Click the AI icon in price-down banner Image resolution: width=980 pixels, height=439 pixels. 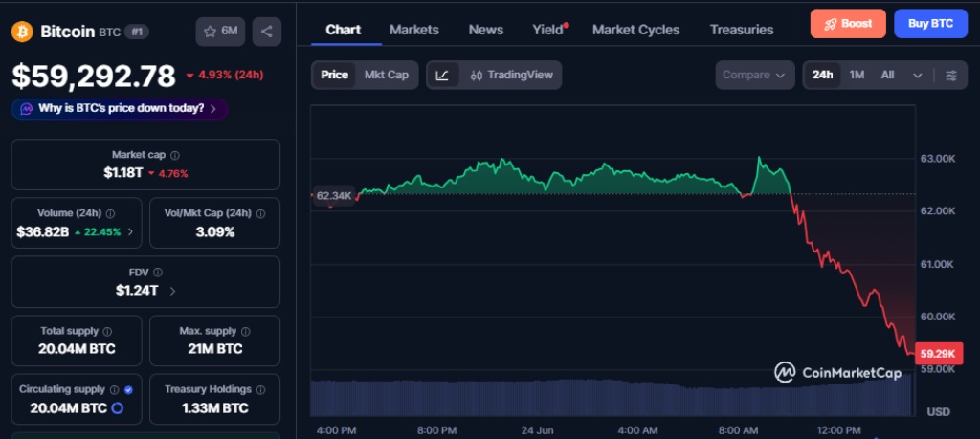(x=26, y=109)
